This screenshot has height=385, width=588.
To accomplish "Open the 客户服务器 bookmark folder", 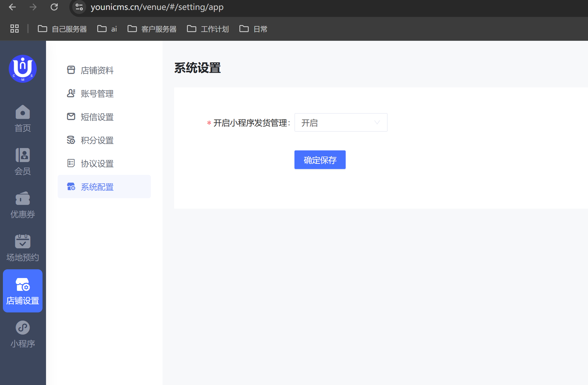I will click(152, 29).
